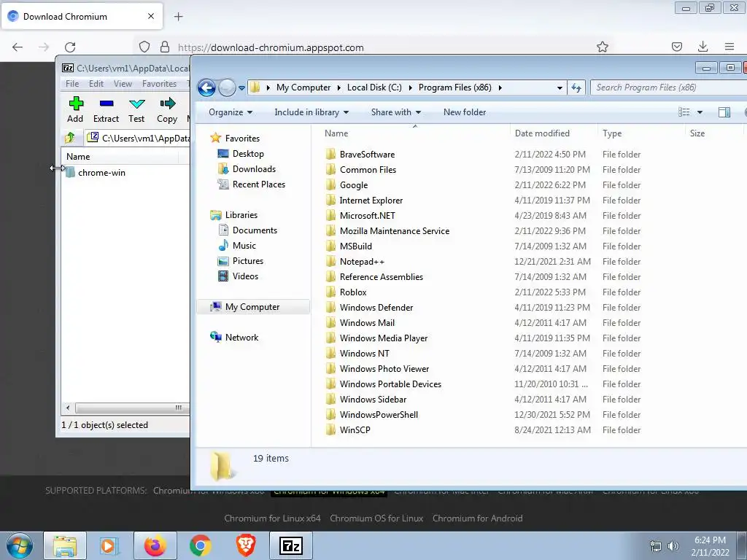The height and width of the screenshot is (560, 747).
Task: Select the Windows Defender folder icon
Action: click(330, 308)
